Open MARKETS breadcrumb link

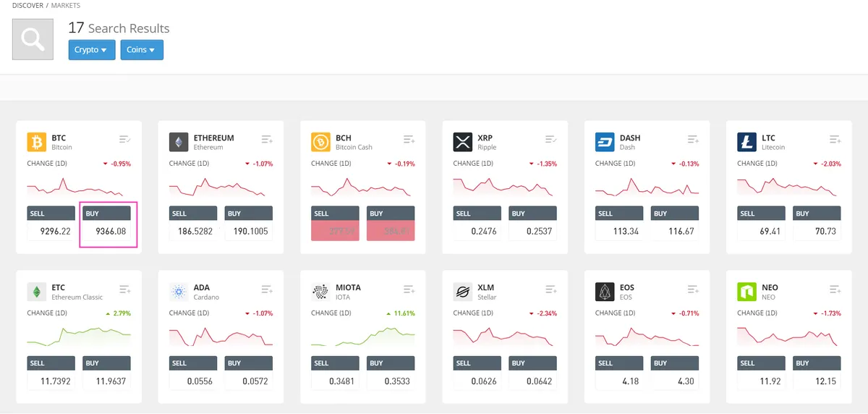tap(66, 5)
